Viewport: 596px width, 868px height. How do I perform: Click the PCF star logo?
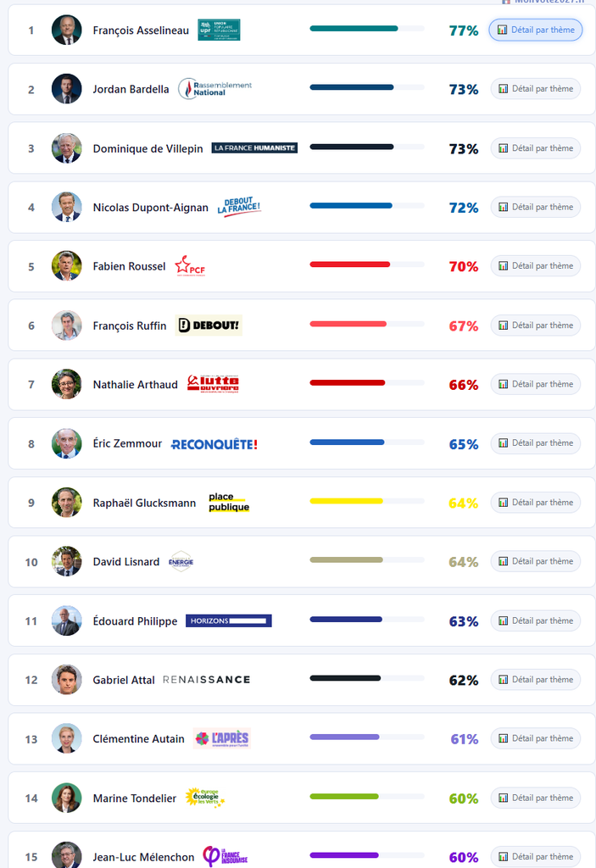pyautogui.click(x=190, y=266)
